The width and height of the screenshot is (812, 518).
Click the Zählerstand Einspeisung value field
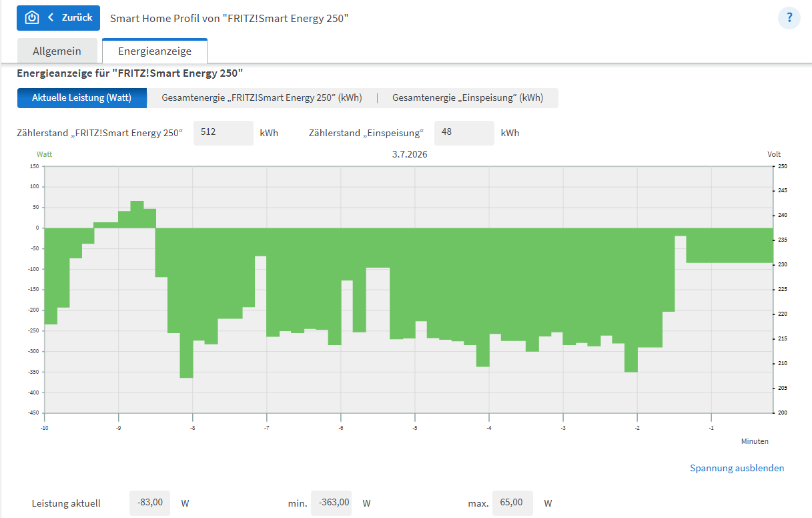(464, 133)
